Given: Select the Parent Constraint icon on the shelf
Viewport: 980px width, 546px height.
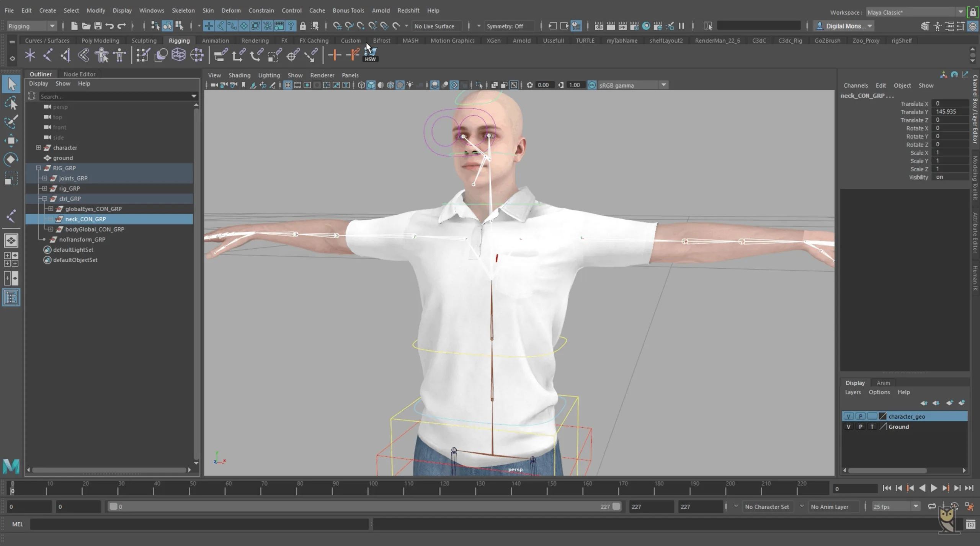Looking at the screenshot, I should pos(220,55).
